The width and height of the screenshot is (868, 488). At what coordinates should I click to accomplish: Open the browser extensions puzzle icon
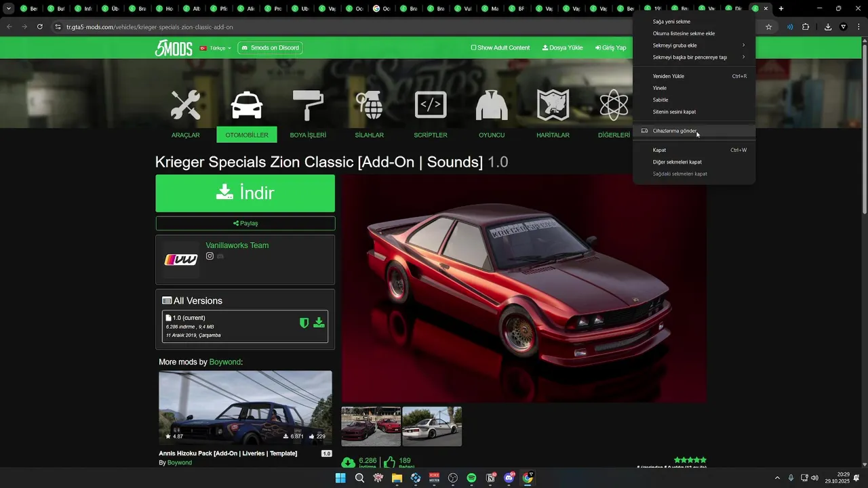pos(806,27)
